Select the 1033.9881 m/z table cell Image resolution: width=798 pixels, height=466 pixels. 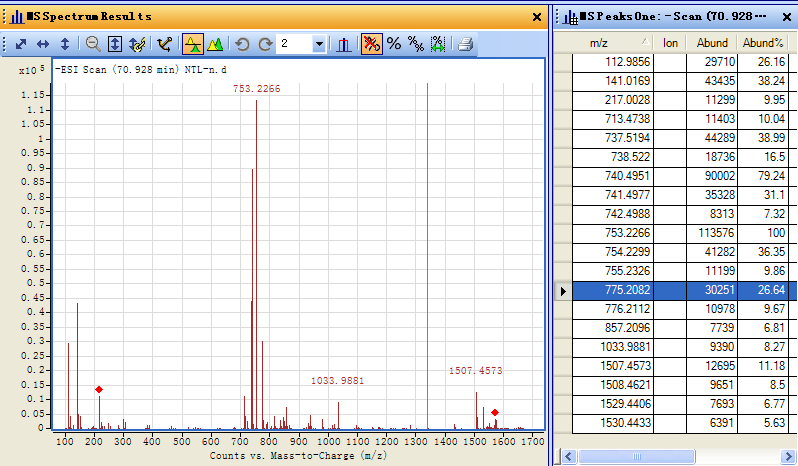click(x=613, y=347)
